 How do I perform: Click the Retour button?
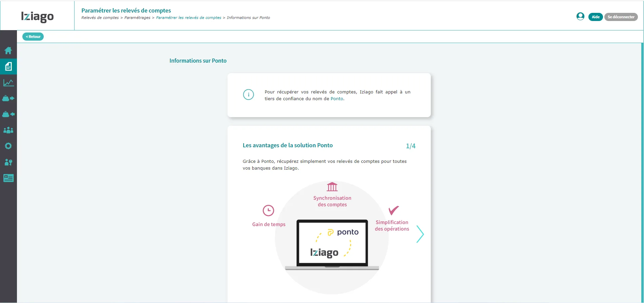(33, 37)
